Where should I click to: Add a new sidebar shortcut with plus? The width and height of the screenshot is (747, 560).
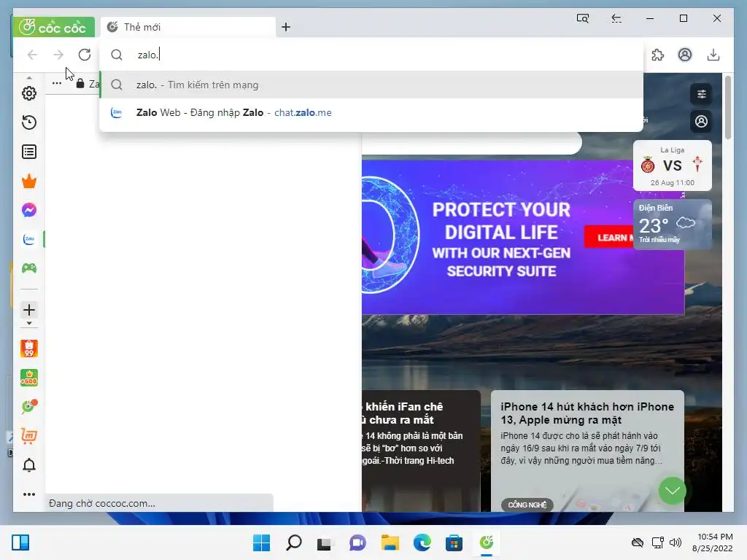[x=29, y=310]
